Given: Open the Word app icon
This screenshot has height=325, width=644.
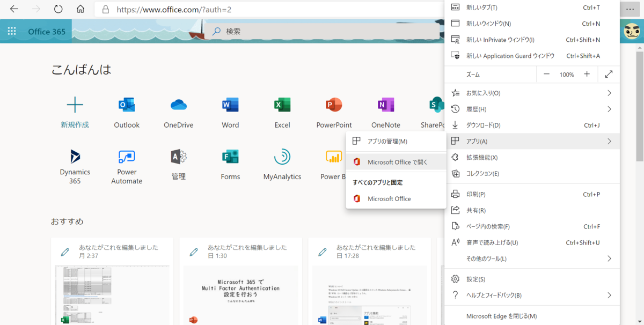Looking at the screenshot, I should tap(230, 105).
